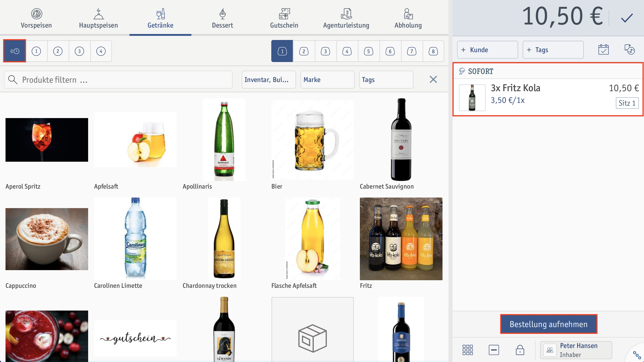This screenshot has width=644, height=362.
Task: Select Carolinen Limette water bottle
Action: point(135,243)
